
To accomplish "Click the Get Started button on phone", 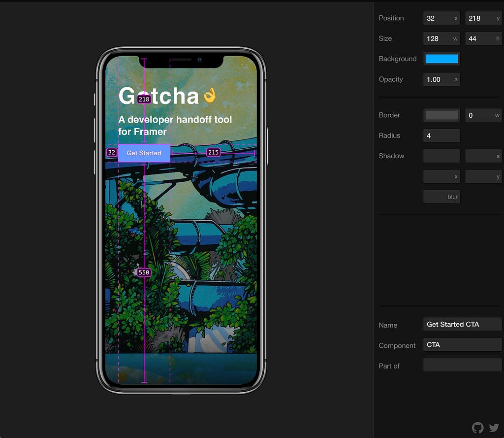I will click(144, 153).
